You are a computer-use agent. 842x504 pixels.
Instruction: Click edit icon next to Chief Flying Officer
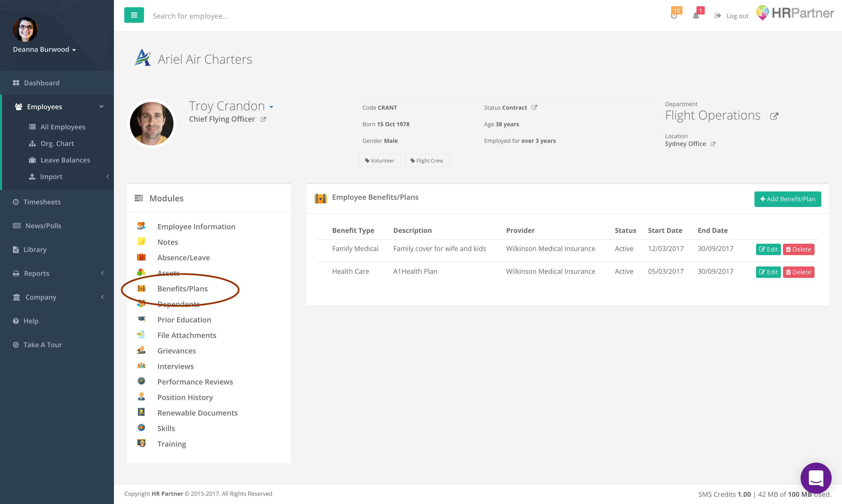click(263, 119)
